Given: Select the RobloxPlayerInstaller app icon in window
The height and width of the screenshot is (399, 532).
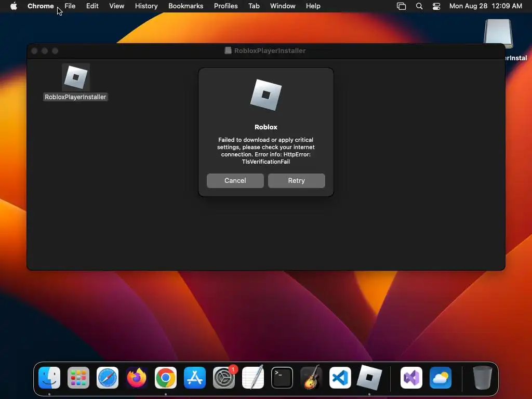Looking at the screenshot, I should [x=76, y=77].
